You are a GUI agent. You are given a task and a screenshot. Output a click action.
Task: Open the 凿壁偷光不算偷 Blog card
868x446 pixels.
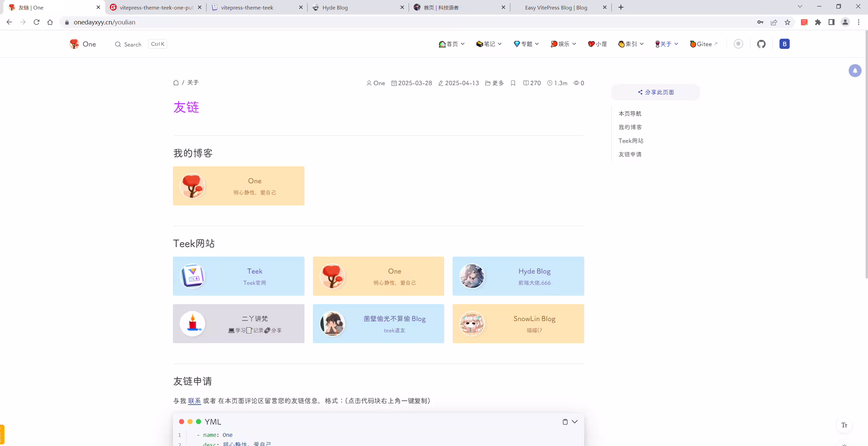click(378, 323)
